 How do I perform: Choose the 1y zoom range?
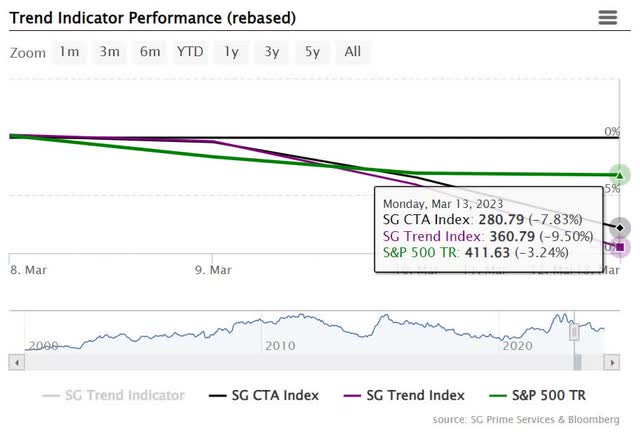click(x=231, y=51)
